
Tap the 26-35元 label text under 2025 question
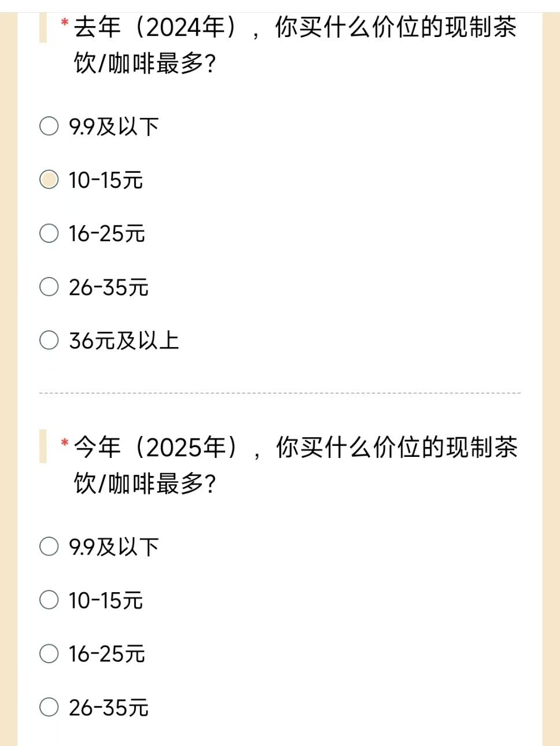click(x=108, y=707)
